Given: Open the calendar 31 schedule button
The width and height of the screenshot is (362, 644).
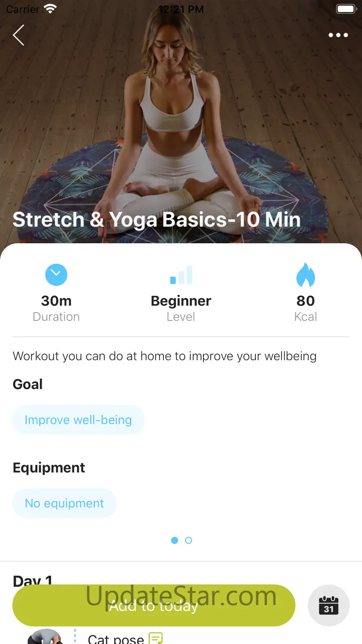Looking at the screenshot, I should (x=329, y=605).
